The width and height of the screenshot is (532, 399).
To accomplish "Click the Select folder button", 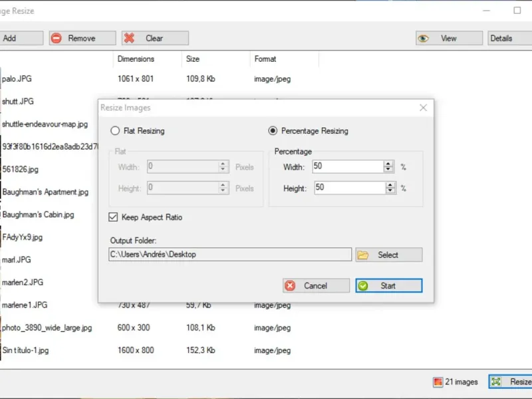I will coord(389,255).
